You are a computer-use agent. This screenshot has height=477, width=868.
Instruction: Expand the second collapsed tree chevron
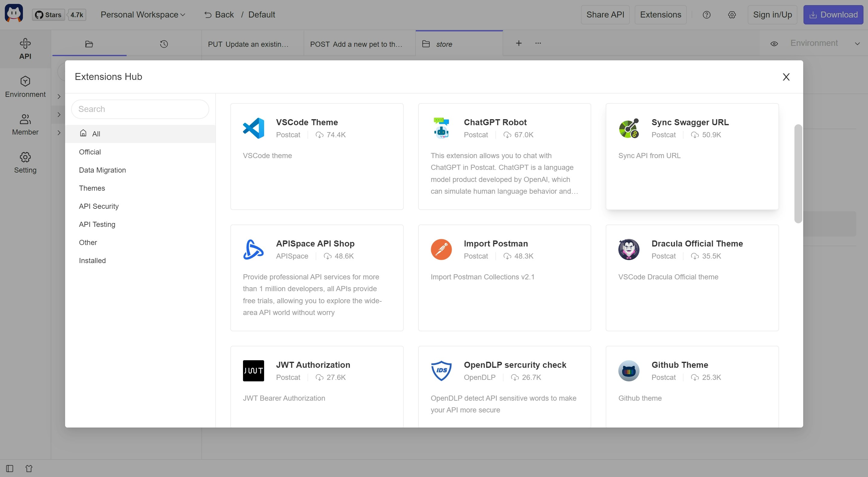[59, 115]
